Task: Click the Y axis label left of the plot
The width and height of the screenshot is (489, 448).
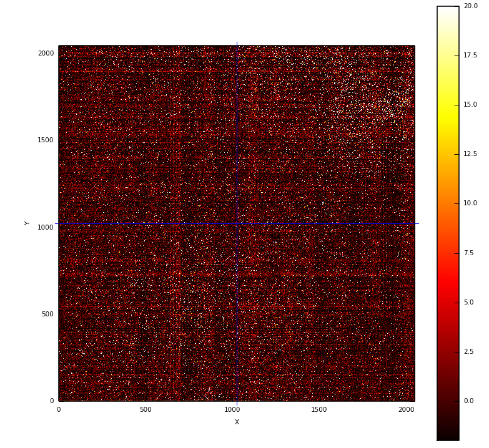Action: (27, 223)
